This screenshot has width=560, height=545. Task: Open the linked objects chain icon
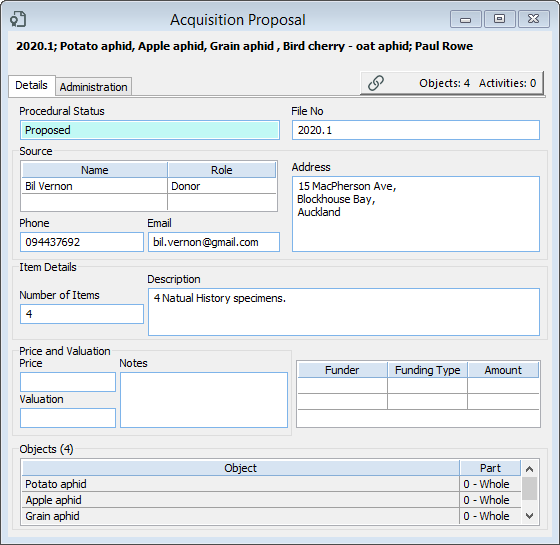376,83
